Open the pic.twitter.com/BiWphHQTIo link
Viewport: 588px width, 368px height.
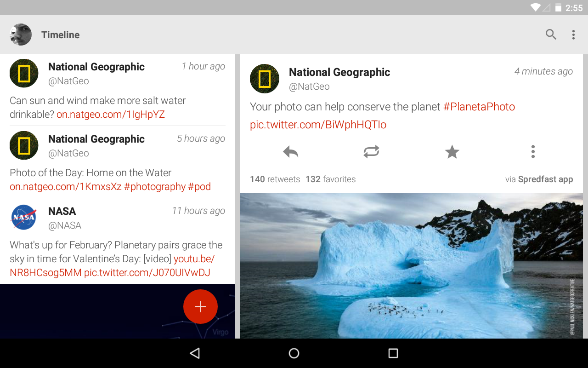click(x=318, y=125)
